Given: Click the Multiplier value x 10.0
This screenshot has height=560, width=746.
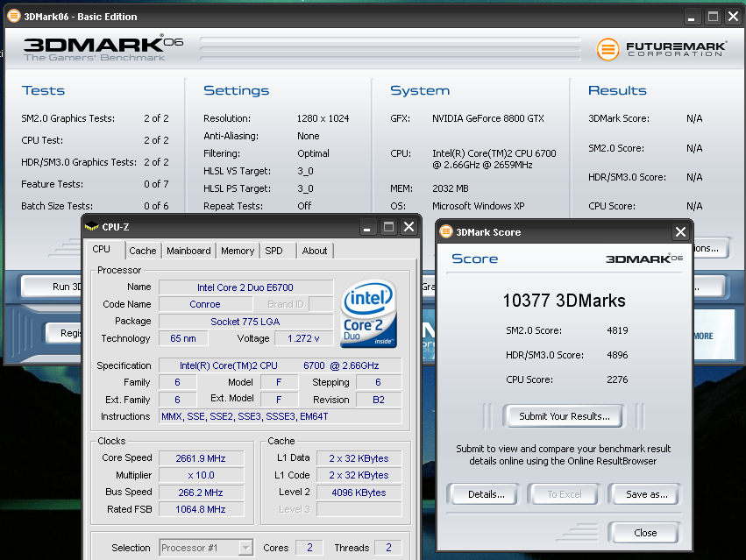Looking at the screenshot, I should coord(201,475).
